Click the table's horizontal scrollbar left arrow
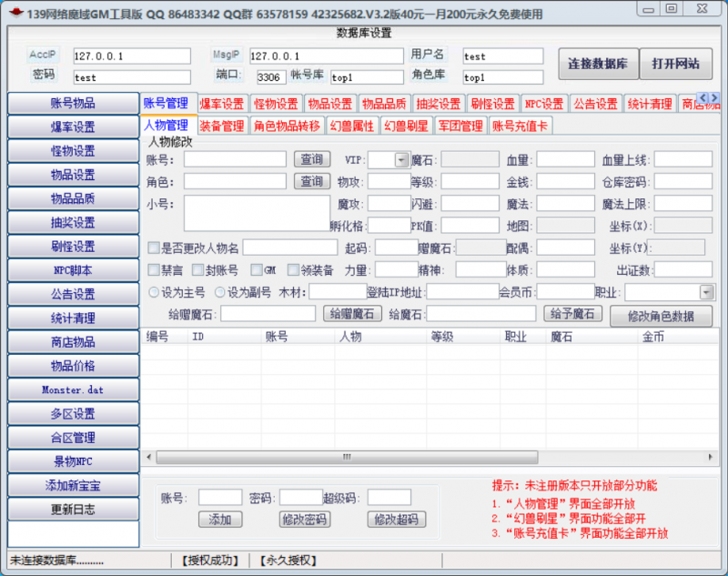Screen dimensions: 728x576 [147, 456]
